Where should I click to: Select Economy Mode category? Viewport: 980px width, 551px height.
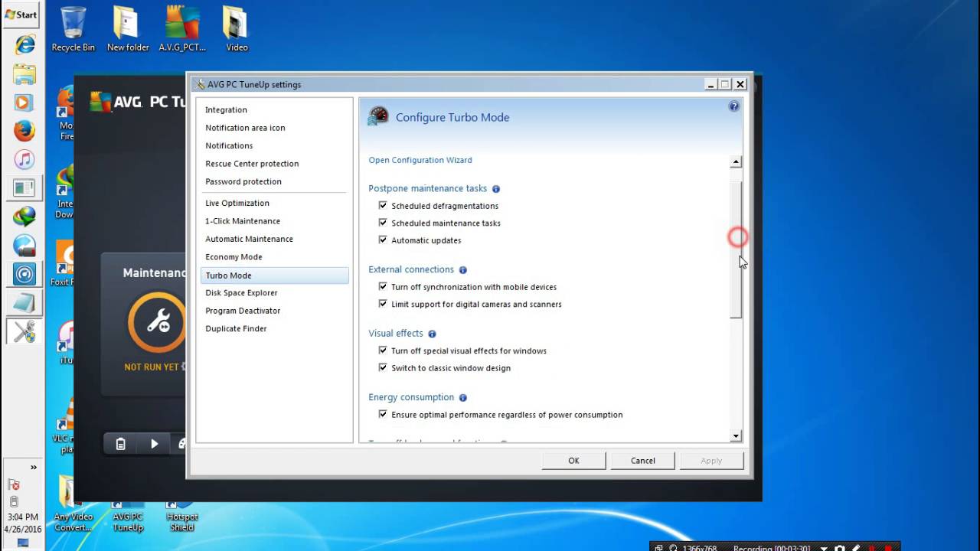[234, 257]
